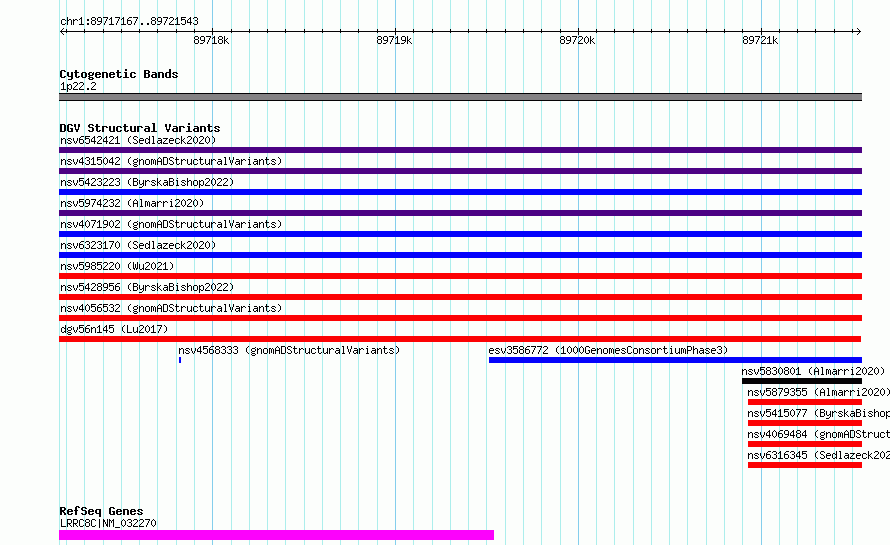Click the purple bar under nsv6542421
The height and width of the screenshot is (545, 890).
click(x=460, y=150)
